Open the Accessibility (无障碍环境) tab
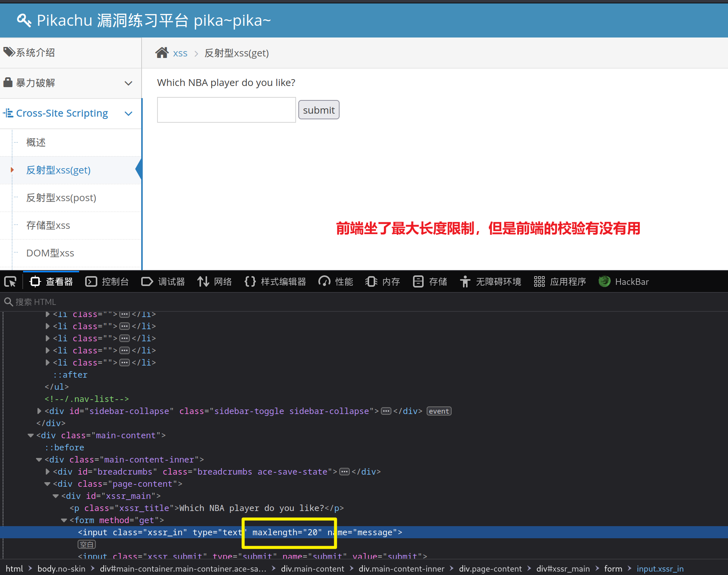Screen dimensions: 728x575 491,282
